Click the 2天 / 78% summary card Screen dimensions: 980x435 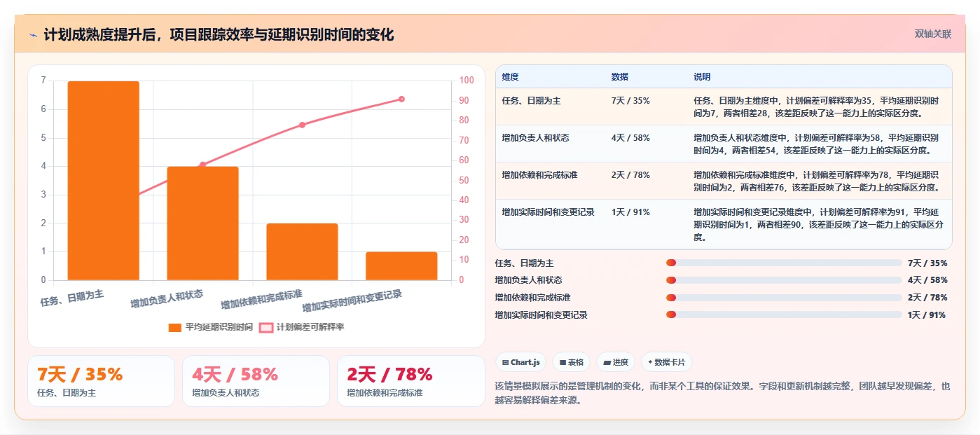410,381
